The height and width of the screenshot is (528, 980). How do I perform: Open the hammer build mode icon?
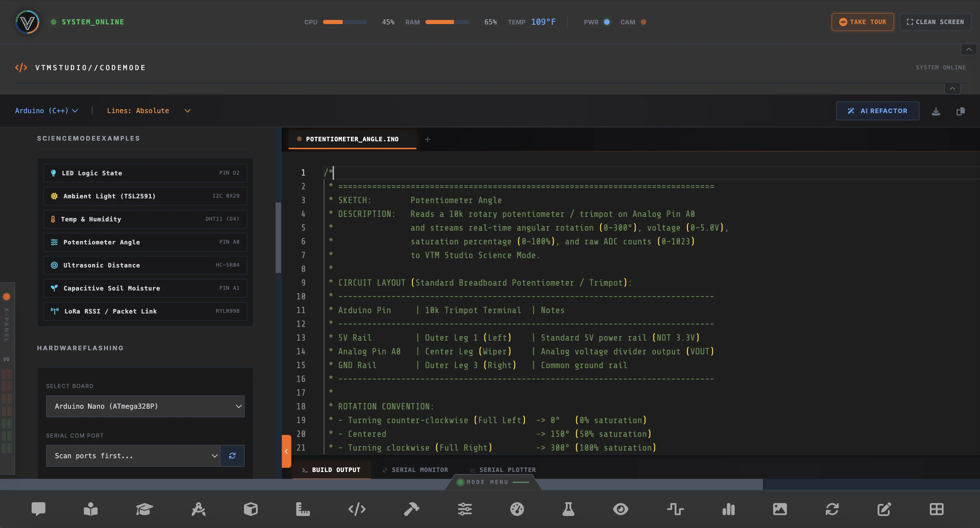[x=411, y=509]
